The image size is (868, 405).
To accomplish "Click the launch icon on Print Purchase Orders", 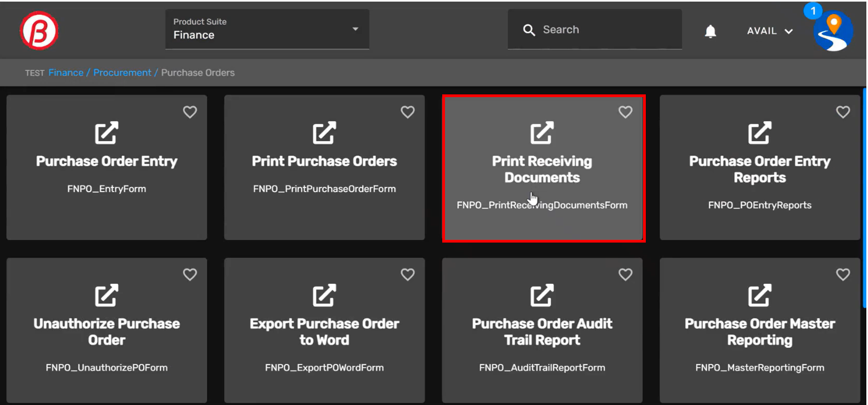I will 324,133.
